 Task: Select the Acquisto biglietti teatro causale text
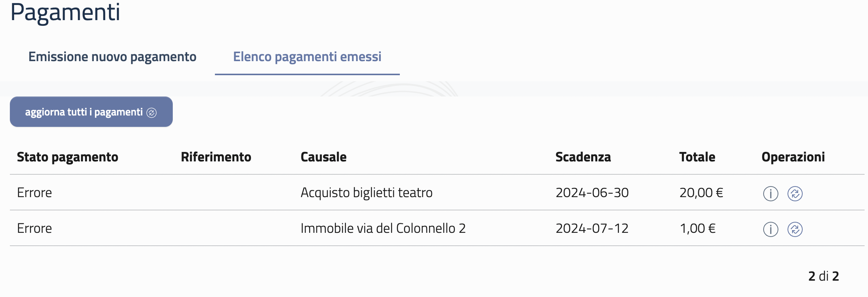[366, 193]
